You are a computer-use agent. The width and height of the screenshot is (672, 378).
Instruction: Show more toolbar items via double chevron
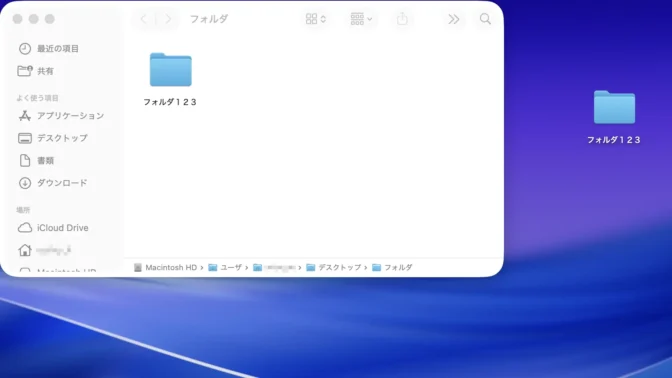453,19
